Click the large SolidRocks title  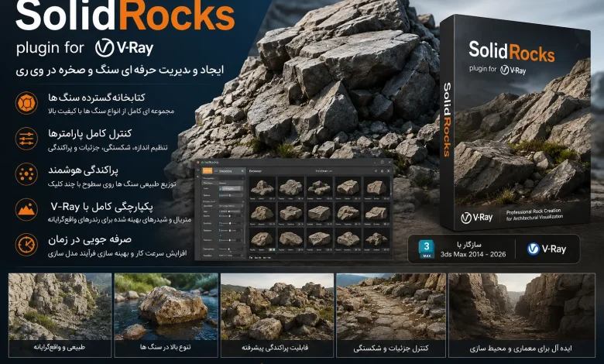point(125,16)
